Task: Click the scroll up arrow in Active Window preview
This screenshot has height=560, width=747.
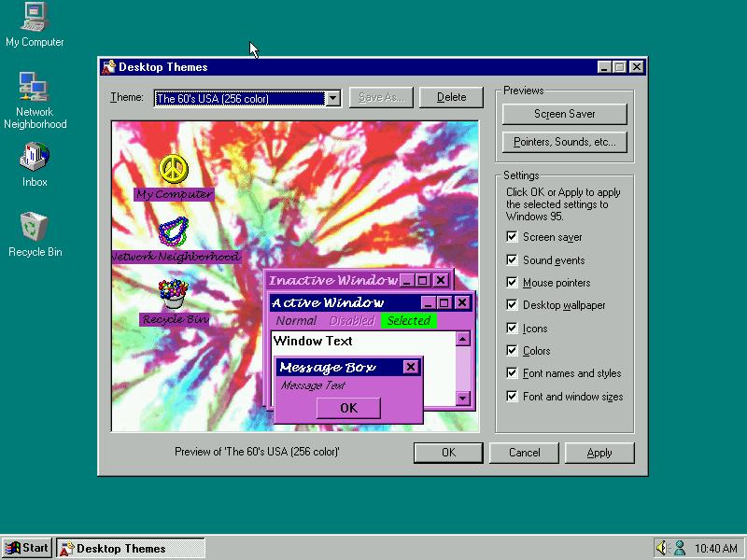Action: pyautogui.click(x=462, y=339)
